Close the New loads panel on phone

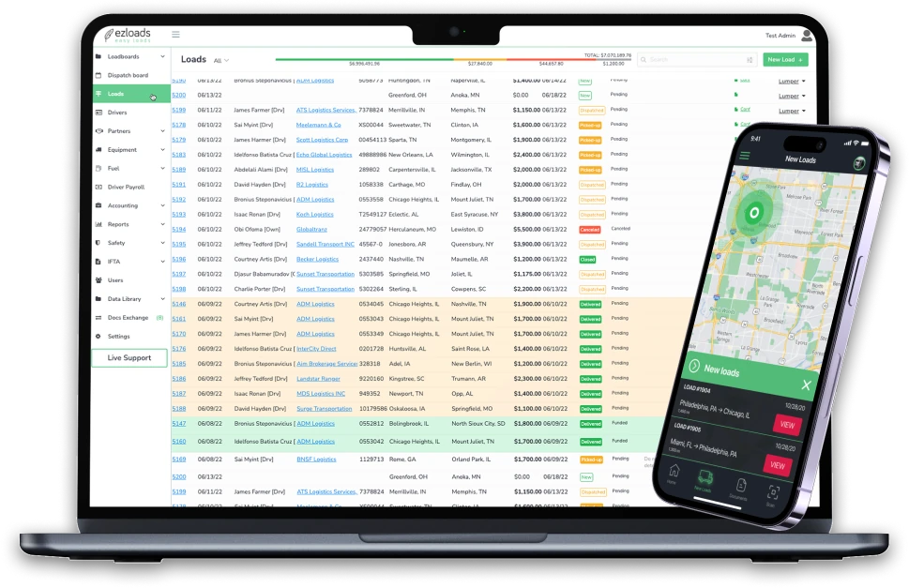806,384
